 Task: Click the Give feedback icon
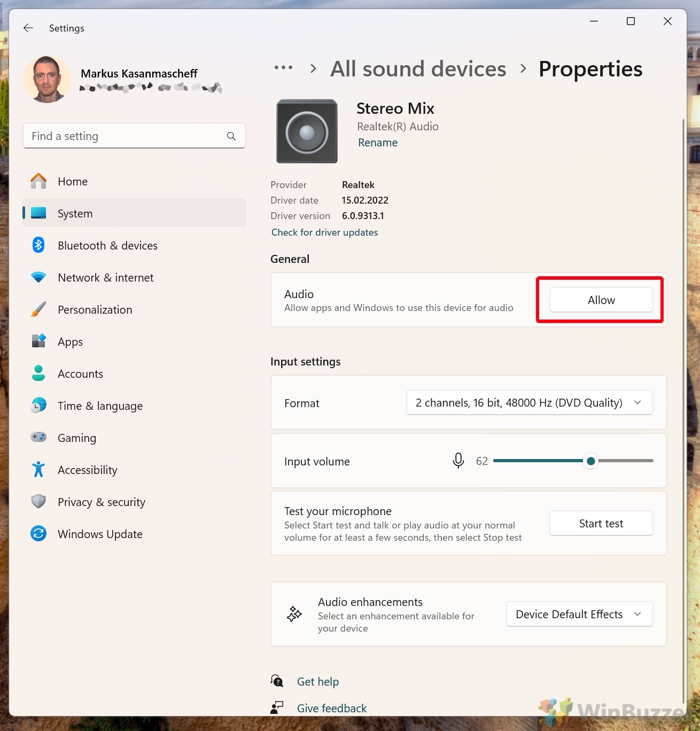pos(277,708)
